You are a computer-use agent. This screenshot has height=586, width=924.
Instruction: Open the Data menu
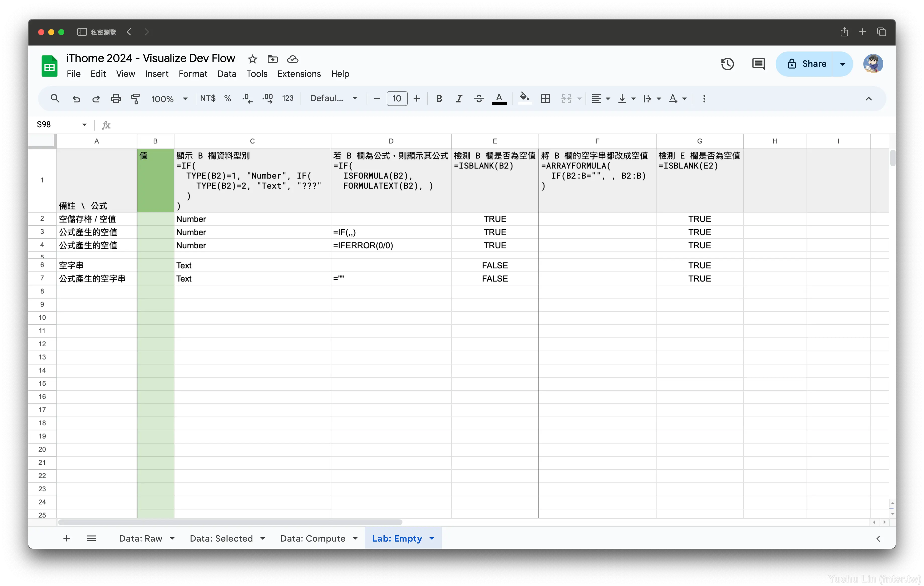click(227, 74)
